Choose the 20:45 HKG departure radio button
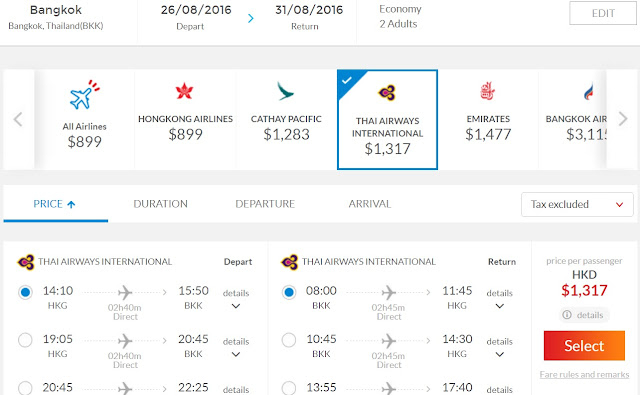 [25, 388]
